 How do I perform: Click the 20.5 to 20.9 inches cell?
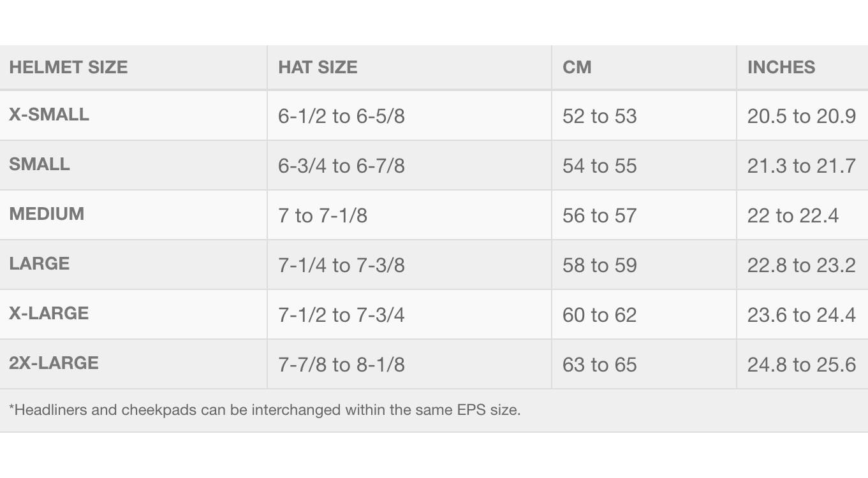pyautogui.click(x=801, y=116)
